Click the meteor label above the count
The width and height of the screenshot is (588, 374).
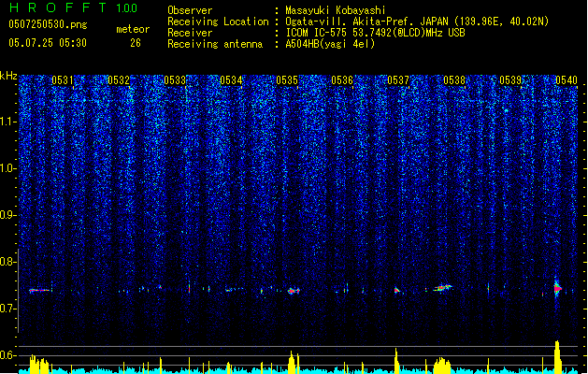tap(133, 29)
